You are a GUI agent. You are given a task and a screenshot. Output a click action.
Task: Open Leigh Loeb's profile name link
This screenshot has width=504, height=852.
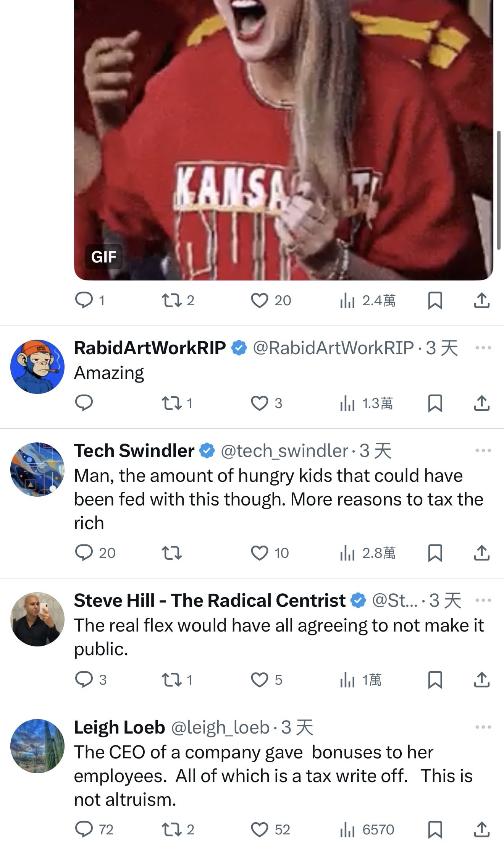(119, 727)
